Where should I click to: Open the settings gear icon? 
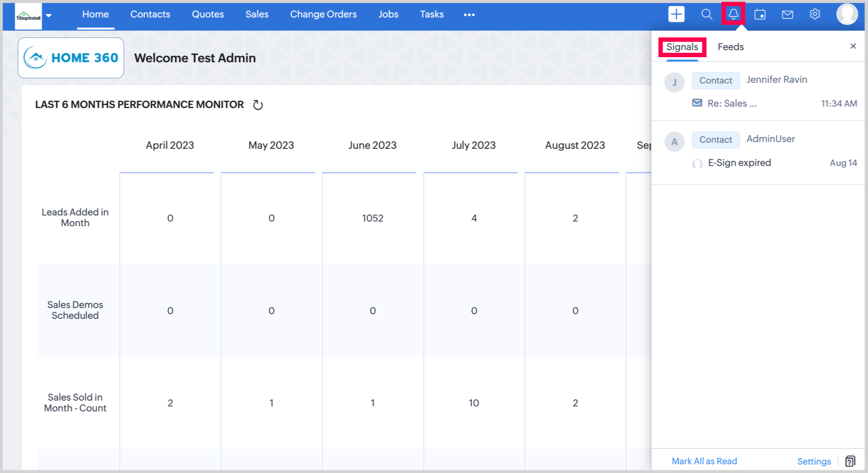point(814,14)
